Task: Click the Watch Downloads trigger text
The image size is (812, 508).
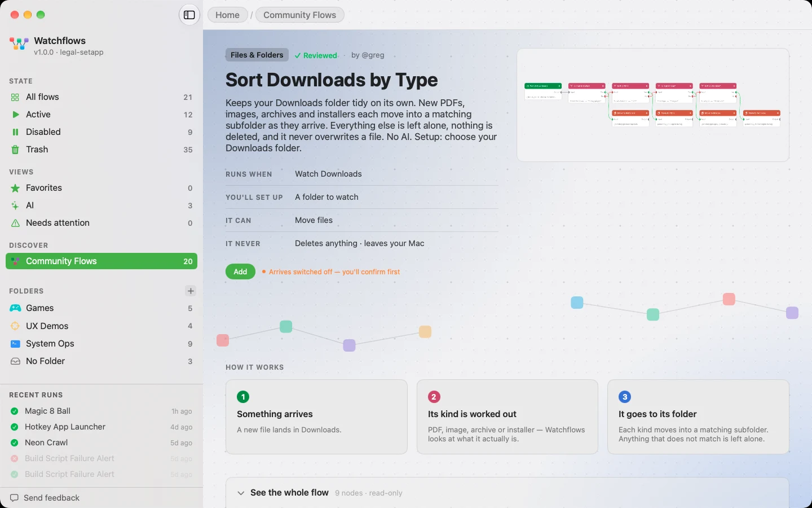Action: 328,174
